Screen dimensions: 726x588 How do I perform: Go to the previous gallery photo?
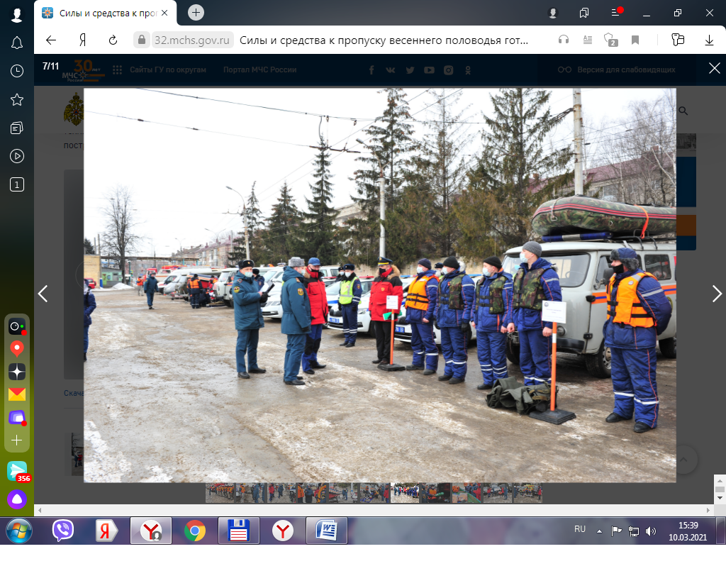43,294
